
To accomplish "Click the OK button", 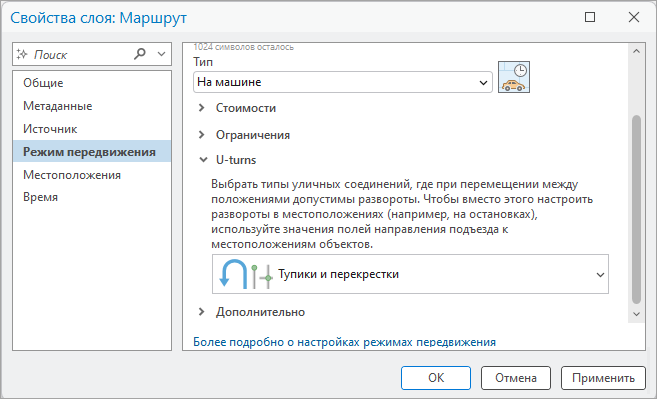I will tap(436, 378).
